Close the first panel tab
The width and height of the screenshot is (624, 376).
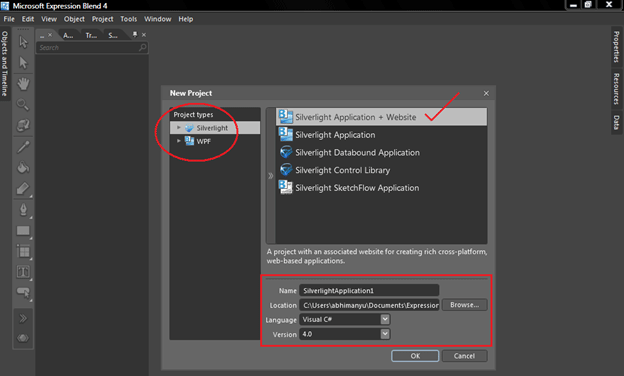coord(50,35)
